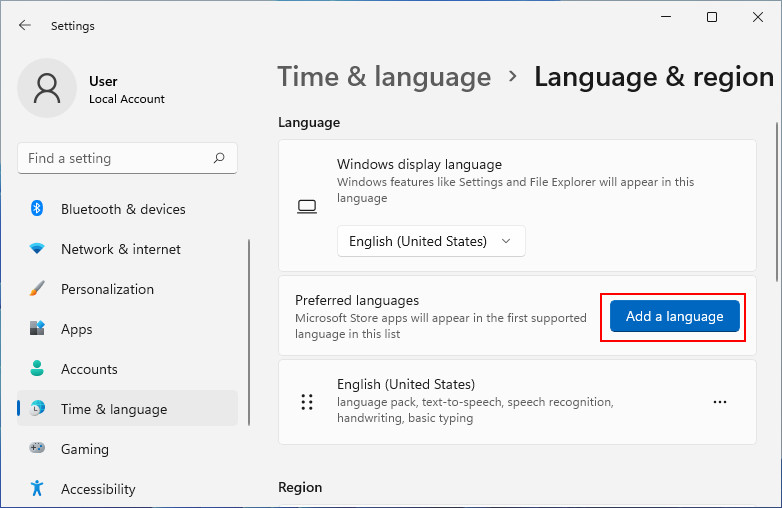Click the User Local Account name

[127, 90]
